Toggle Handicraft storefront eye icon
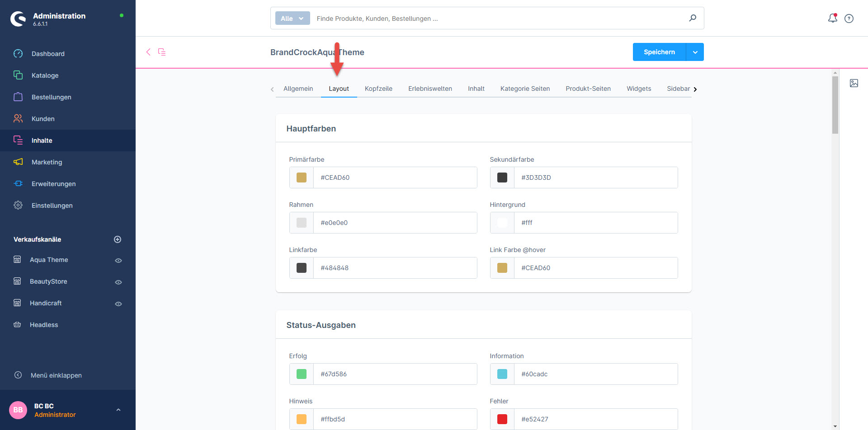 [118, 304]
